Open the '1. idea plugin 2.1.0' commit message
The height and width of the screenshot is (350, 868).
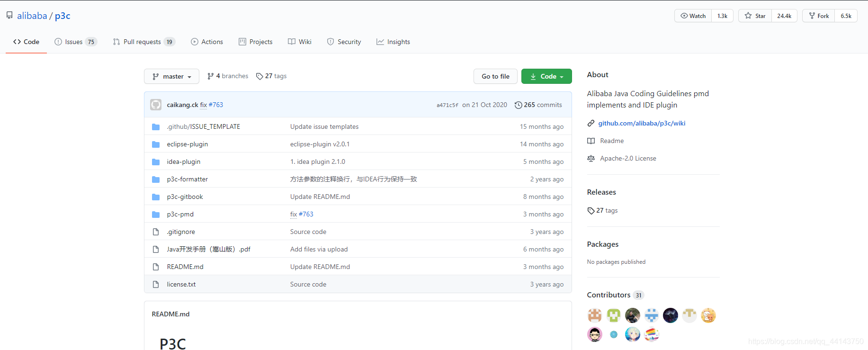318,162
